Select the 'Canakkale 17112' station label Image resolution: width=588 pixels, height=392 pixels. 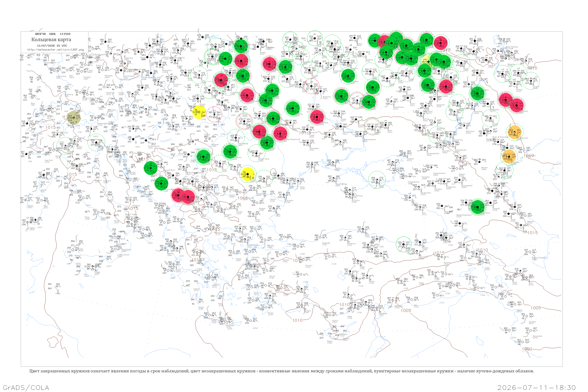tap(256, 258)
